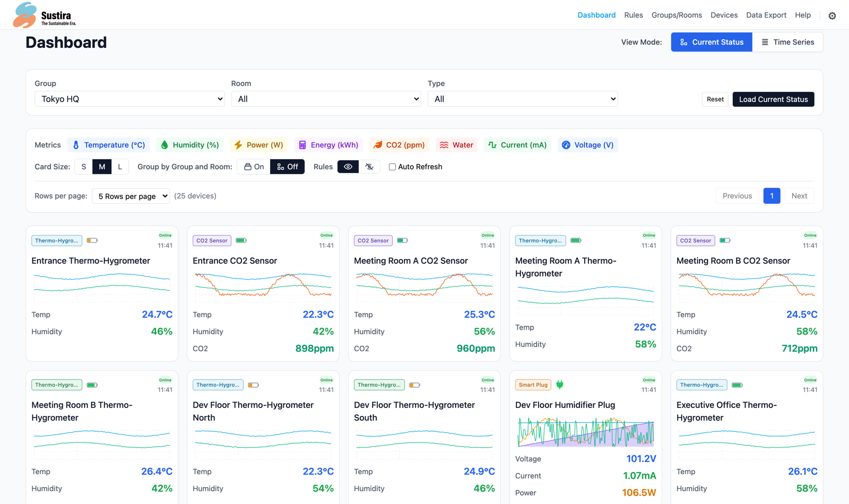Toggle the Temperature (°C) metric

[109, 145]
